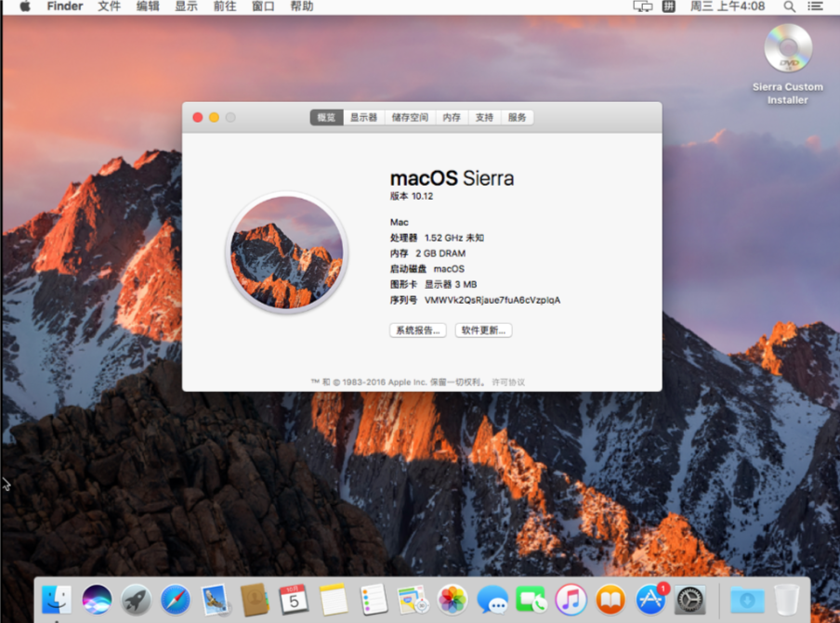The height and width of the screenshot is (623, 840).
Task: Switch to 服务 tab
Action: [517, 117]
